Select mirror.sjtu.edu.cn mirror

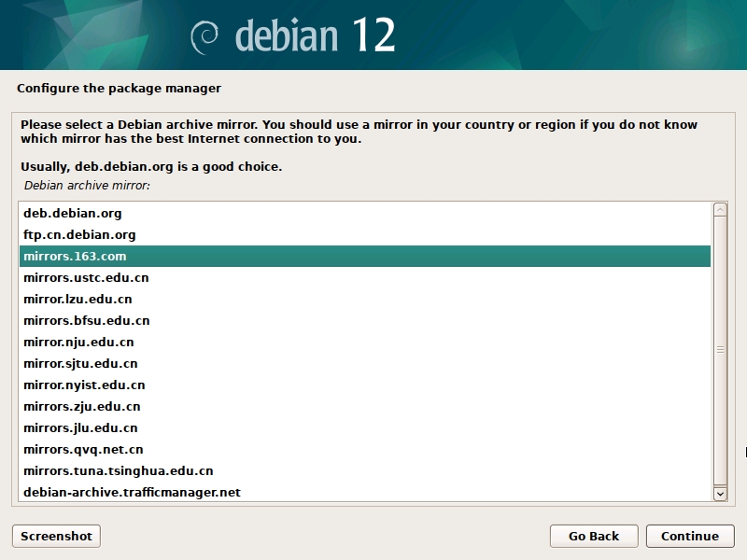[80, 364]
